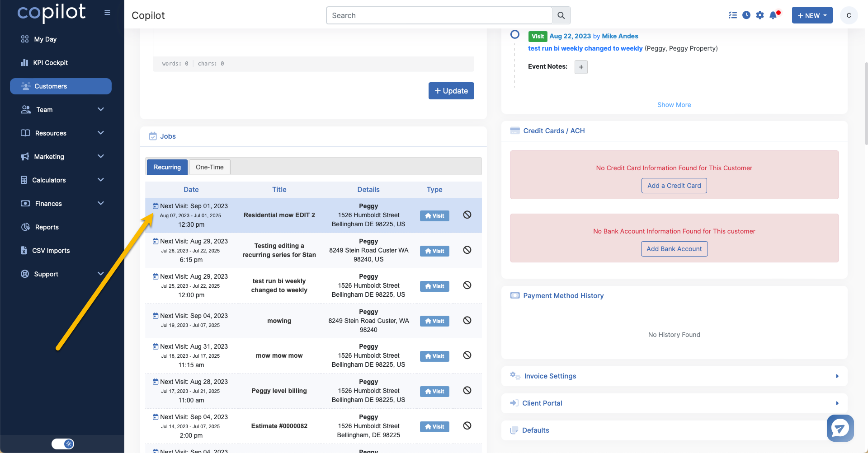The image size is (868, 453).
Task: Open the + NEW dropdown
Action: 812,15
